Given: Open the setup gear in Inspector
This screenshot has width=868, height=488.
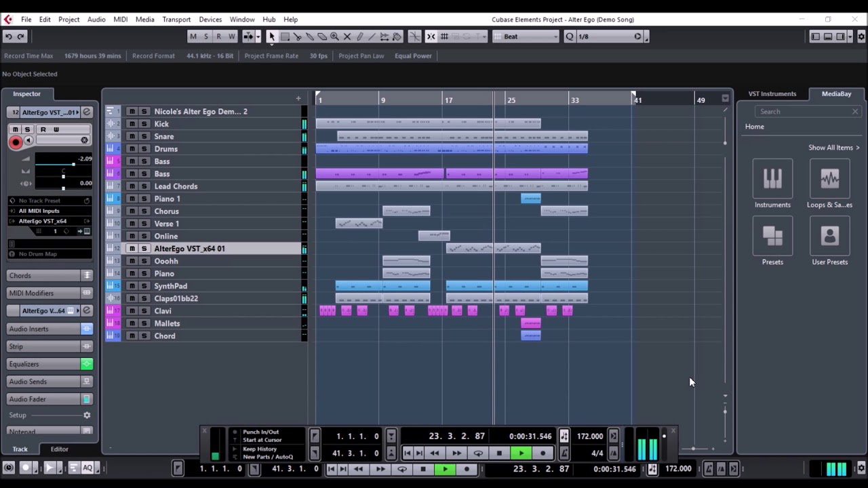Looking at the screenshot, I should coord(87,415).
